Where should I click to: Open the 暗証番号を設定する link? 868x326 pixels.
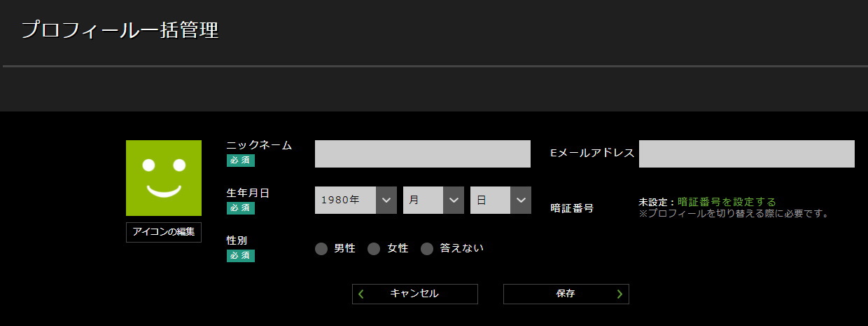point(727,202)
